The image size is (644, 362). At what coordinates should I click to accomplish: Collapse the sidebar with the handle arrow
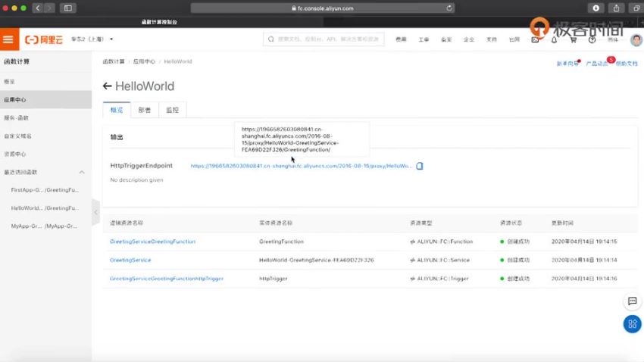(x=95, y=212)
